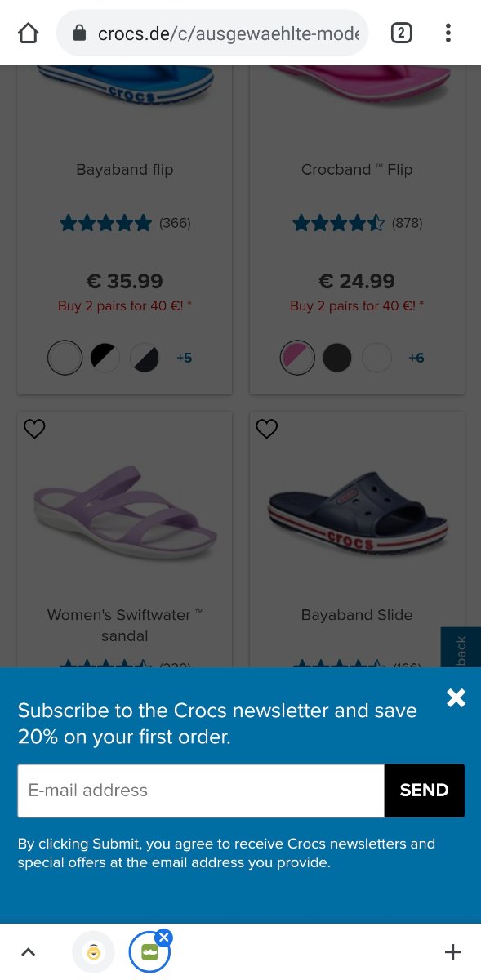This screenshot has height=980, width=481.
Task: Open the Feedback side tab
Action: pyautogui.click(x=461, y=648)
